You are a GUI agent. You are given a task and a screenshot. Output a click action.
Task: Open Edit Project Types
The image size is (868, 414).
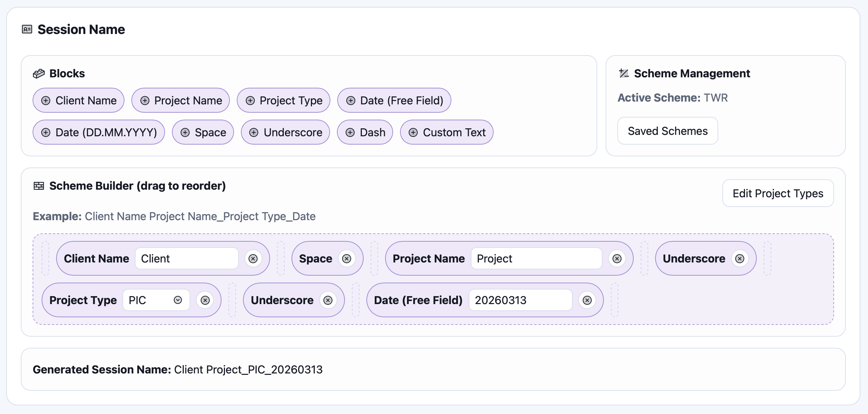tap(778, 193)
